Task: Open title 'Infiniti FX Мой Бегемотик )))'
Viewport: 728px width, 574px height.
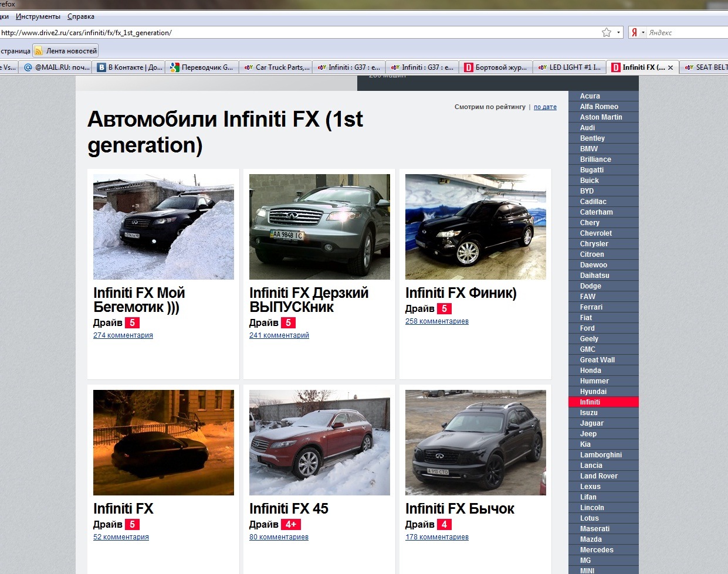Action: tap(139, 300)
